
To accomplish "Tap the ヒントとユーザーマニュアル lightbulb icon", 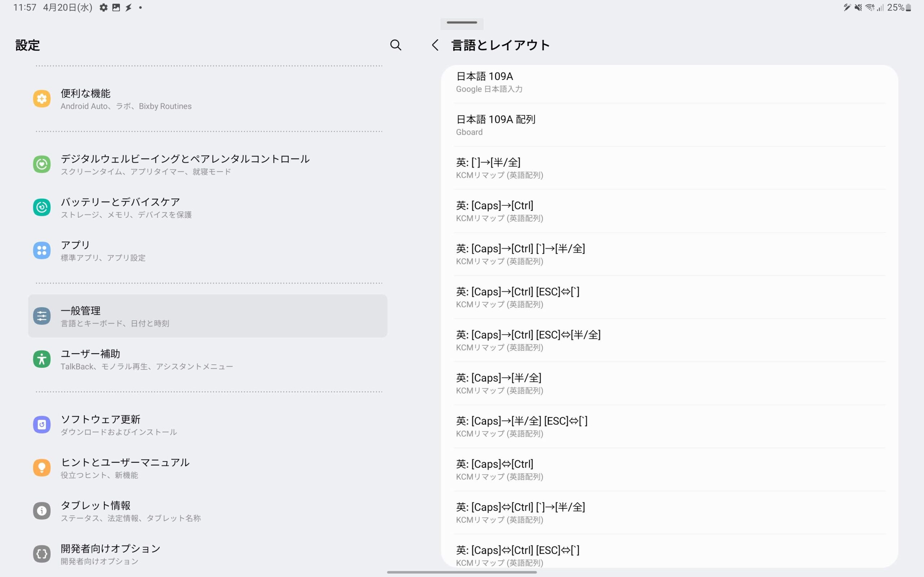I will pyautogui.click(x=42, y=468).
